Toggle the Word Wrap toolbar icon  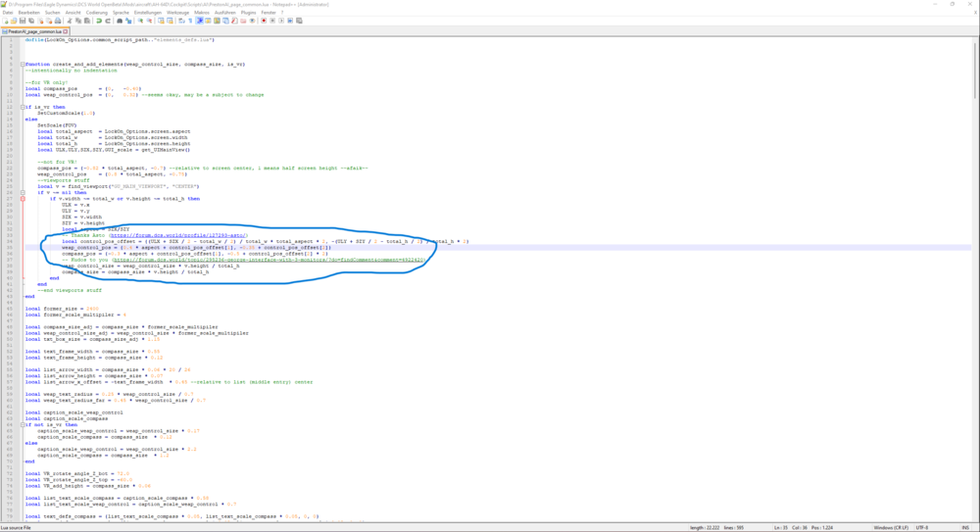[x=182, y=21]
